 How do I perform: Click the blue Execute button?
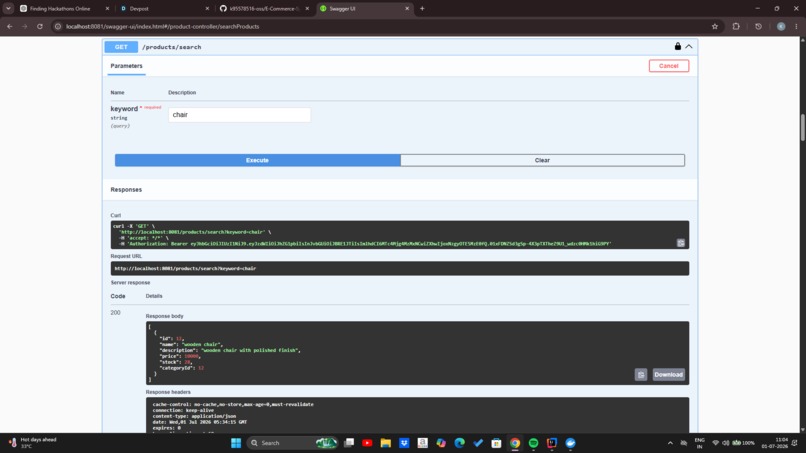tap(258, 160)
